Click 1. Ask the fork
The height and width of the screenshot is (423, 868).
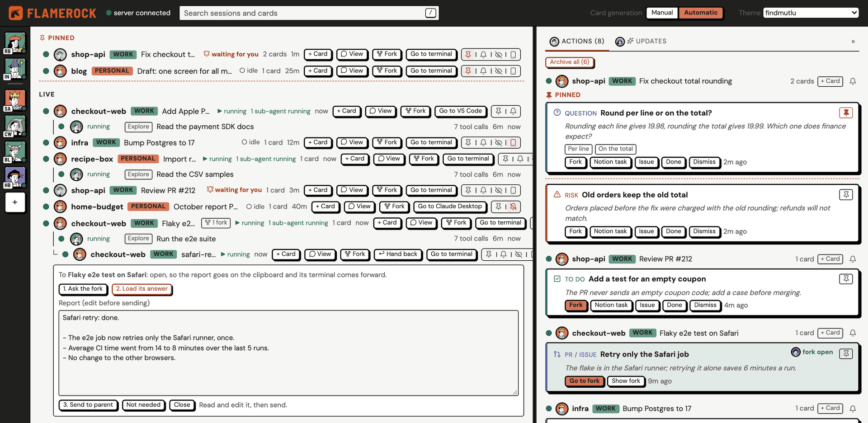pyautogui.click(x=83, y=289)
